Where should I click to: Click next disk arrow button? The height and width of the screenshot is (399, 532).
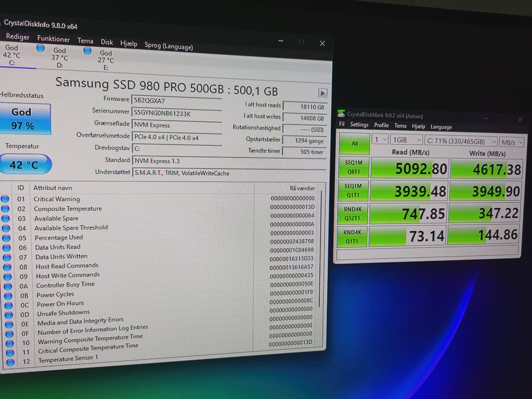[323, 93]
